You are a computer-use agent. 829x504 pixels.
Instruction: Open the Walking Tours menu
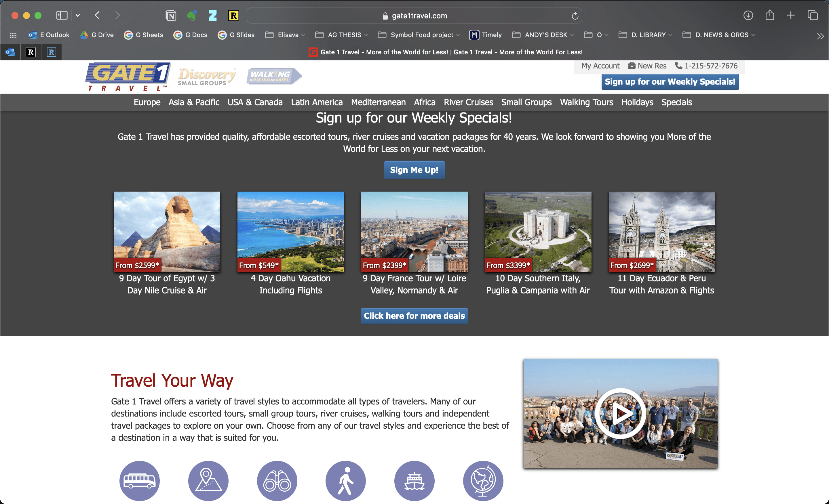coord(586,102)
